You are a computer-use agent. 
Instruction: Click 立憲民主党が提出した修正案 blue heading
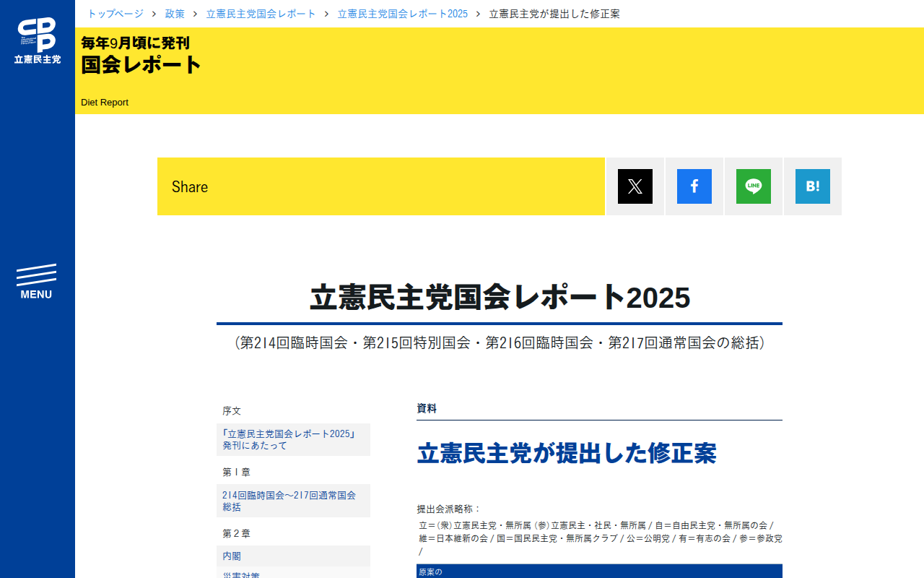567,453
